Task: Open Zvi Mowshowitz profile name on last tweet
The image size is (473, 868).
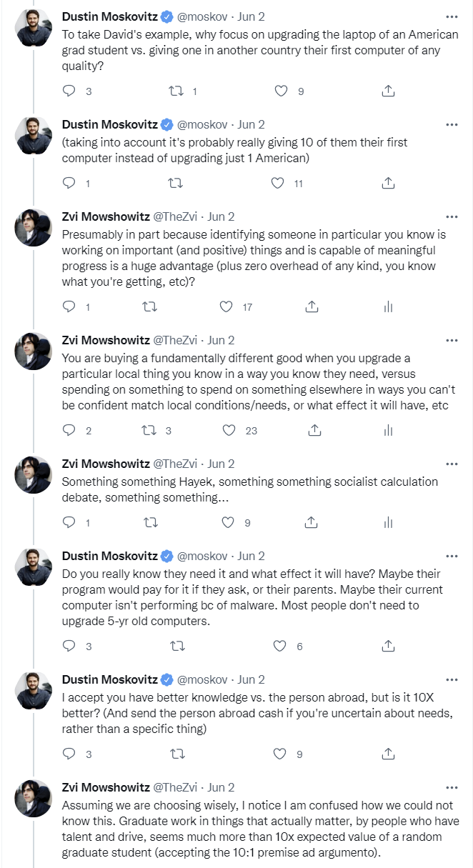Action: coord(106,787)
